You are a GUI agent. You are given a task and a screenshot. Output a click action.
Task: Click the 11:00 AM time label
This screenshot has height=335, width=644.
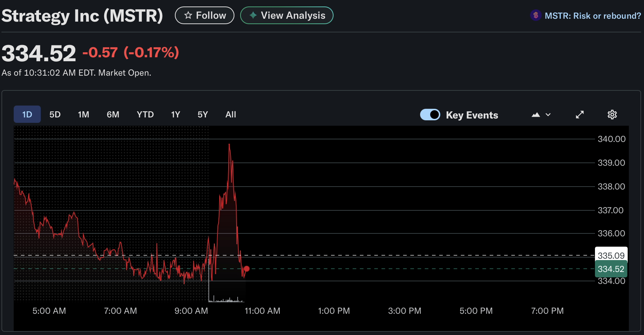(x=263, y=311)
